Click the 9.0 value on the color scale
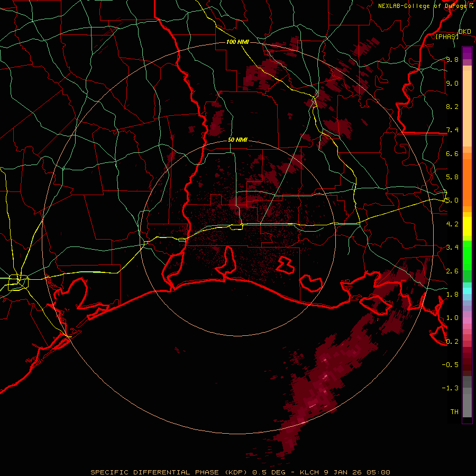Image resolution: width=476 pixels, height=476 pixels. [x=452, y=83]
